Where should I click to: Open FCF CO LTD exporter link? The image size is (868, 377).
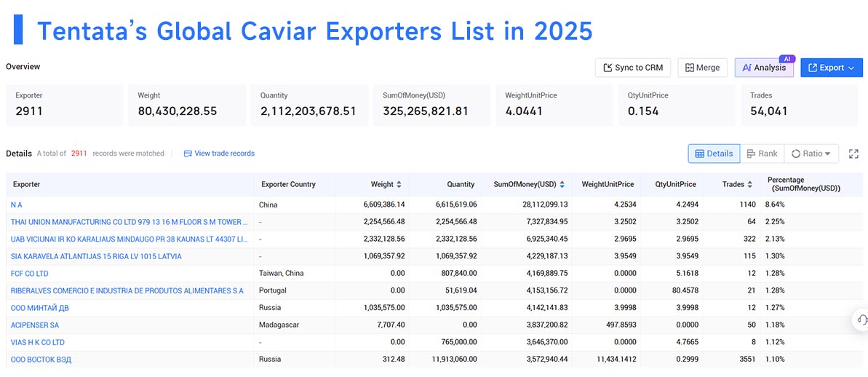[x=30, y=274]
